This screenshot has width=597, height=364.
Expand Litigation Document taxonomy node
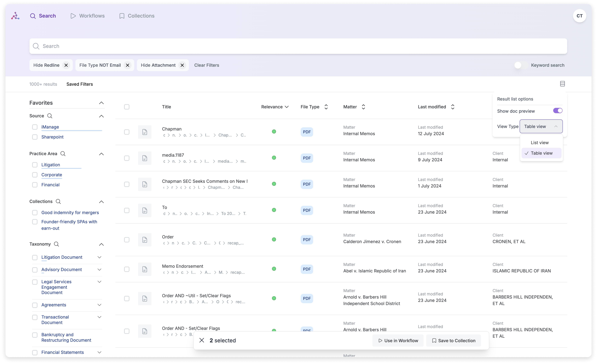pyautogui.click(x=99, y=257)
